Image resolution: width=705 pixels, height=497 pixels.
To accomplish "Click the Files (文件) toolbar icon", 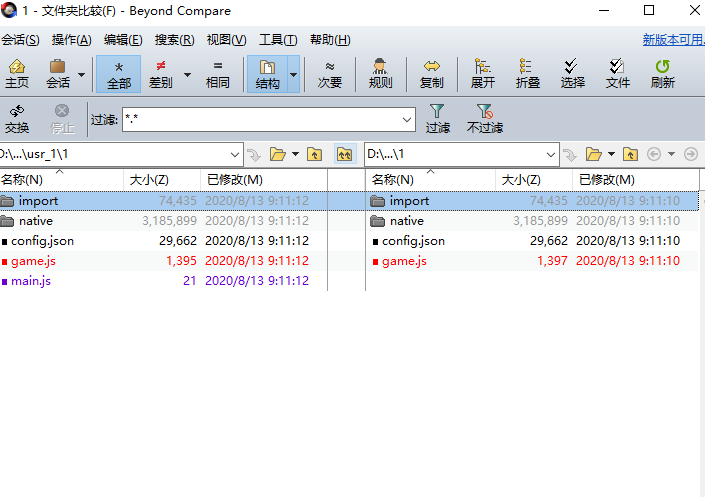I will tap(617, 74).
